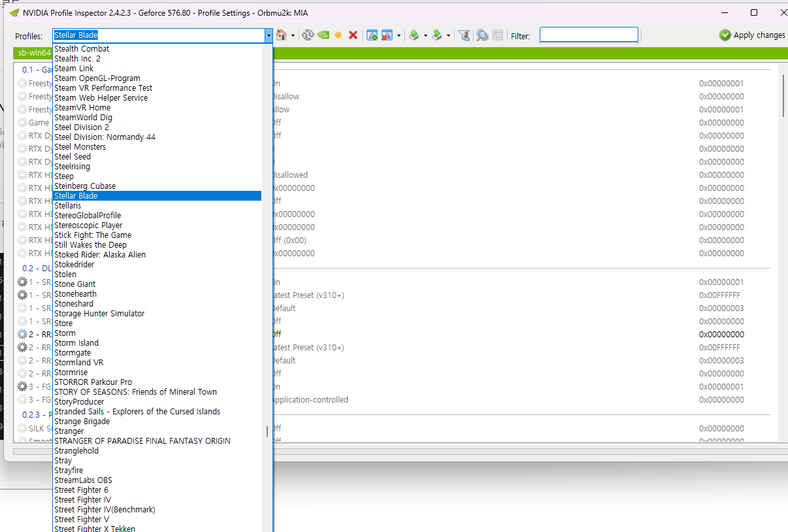Click the green check icon beside Apply changes
Image resolution: width=788 pixels, height=532 pixels.
(x=725, y=35)
